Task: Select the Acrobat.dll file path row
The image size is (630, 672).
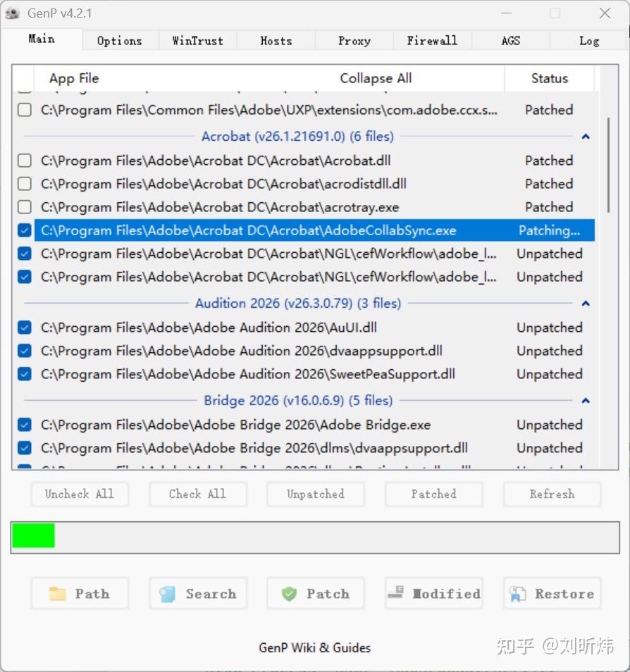Action: [x=216, y=161]
